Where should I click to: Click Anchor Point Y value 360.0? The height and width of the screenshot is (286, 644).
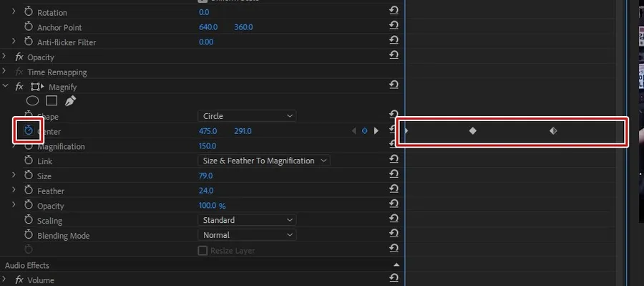click(243, 27)
